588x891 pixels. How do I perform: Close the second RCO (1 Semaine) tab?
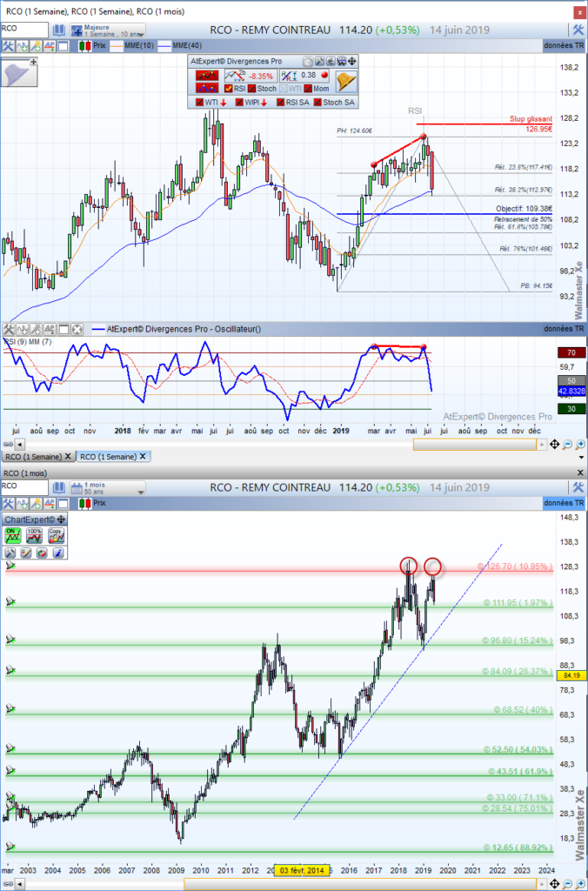144,456
